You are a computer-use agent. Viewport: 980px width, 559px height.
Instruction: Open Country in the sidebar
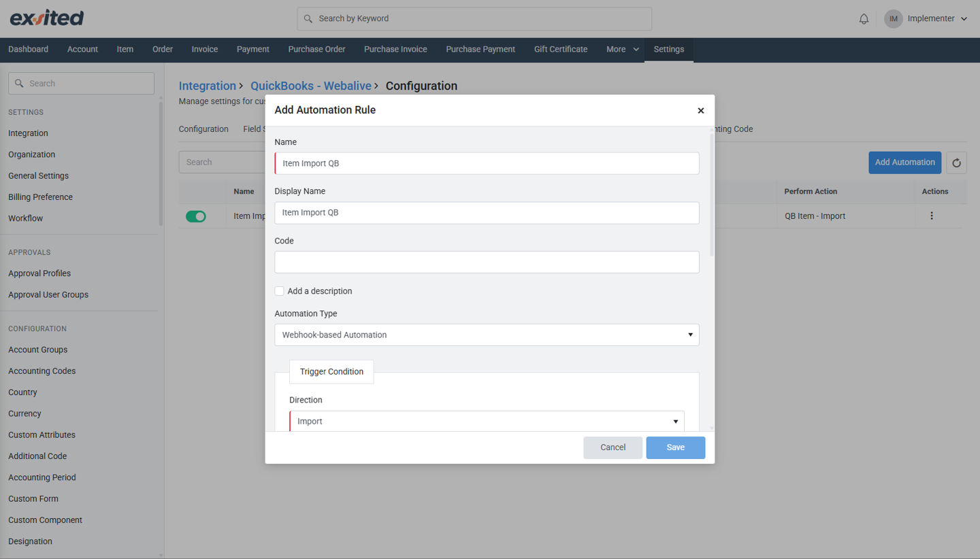click(x=22, y=392)
